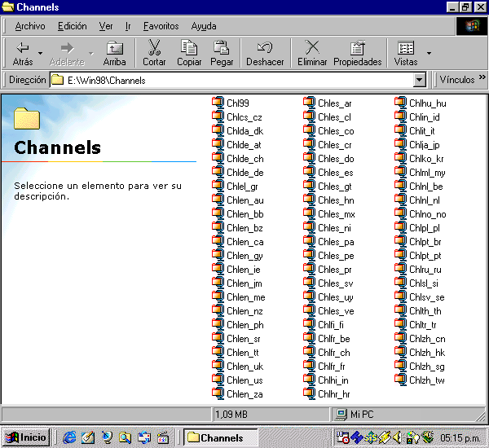Go up one level with Arriba
This screenshot has width=489, height=448.
[x=114, y=53]
